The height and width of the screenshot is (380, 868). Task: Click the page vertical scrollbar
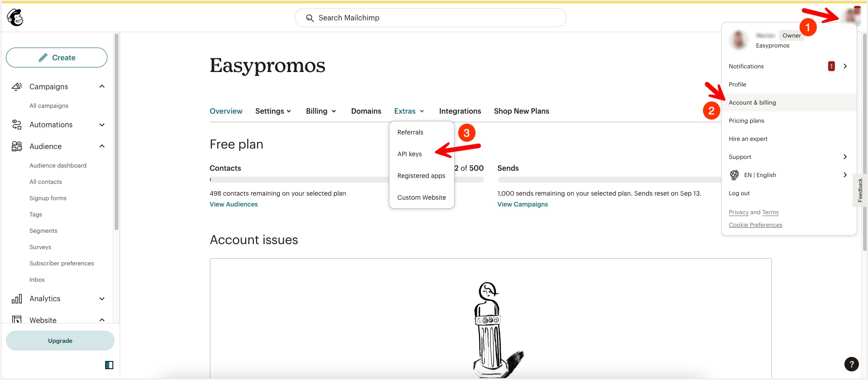click(x=864, y=142)
